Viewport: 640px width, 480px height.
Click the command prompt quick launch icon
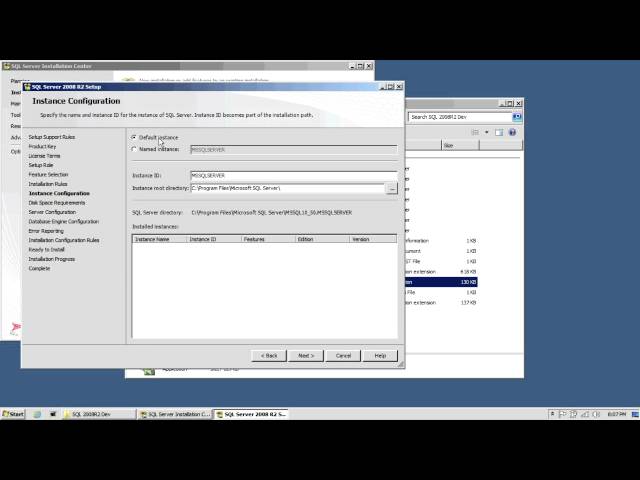(53, 414)
